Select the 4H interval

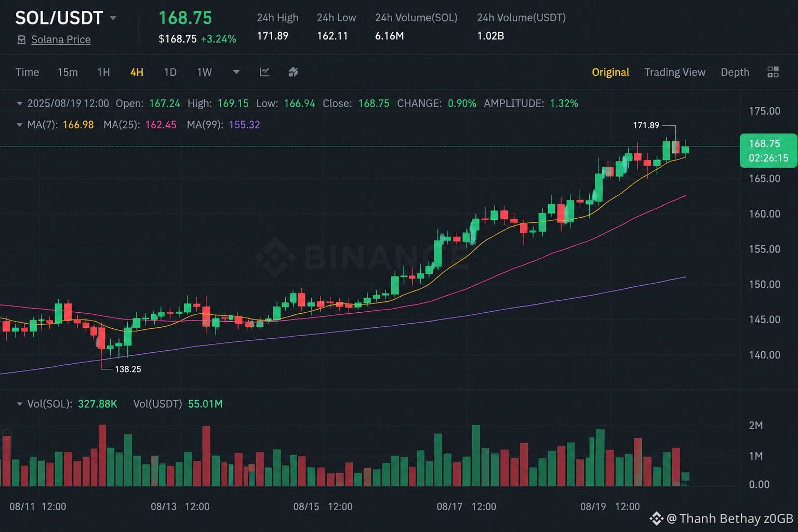pos(137,72)
